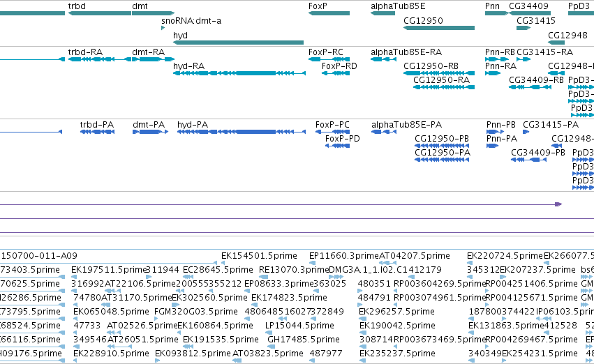Select the 'FGM320G03.5prime' EST label

pos(196,312)
